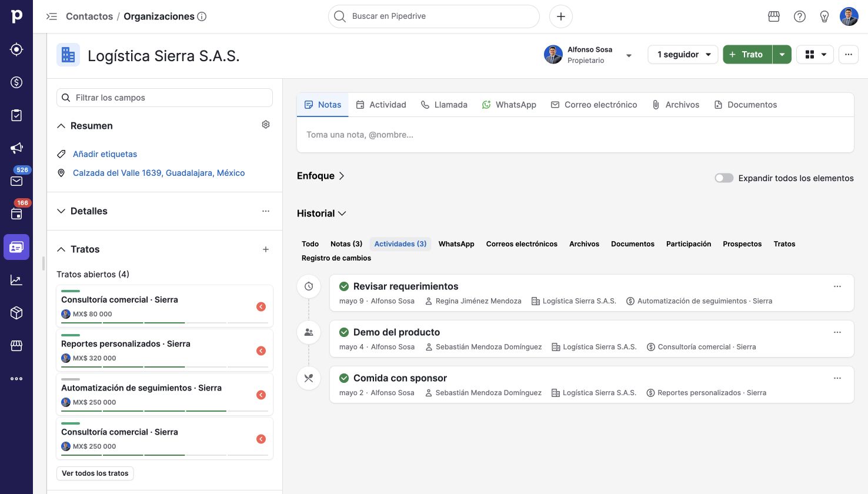Uncheck Demo del producto completion mark

344,332
